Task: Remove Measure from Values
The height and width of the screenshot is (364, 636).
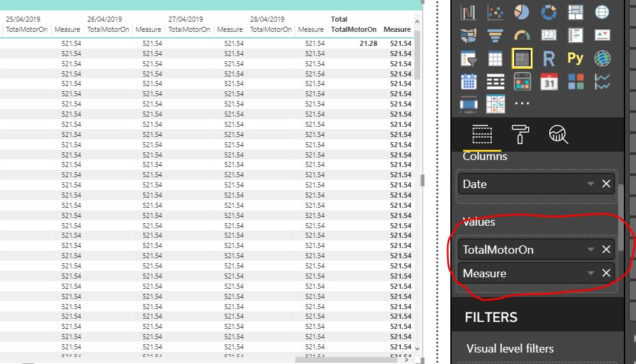Action: [606, 273]
